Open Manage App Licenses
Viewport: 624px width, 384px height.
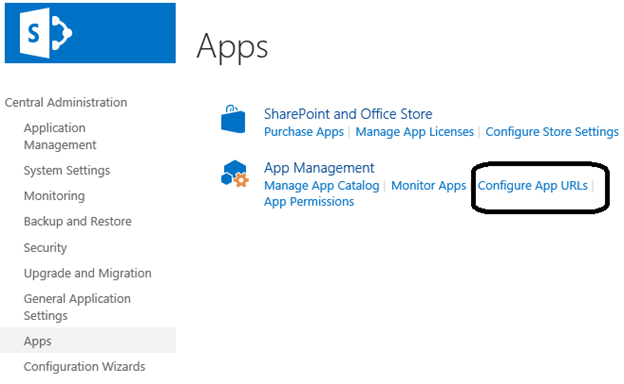(415, 132)
